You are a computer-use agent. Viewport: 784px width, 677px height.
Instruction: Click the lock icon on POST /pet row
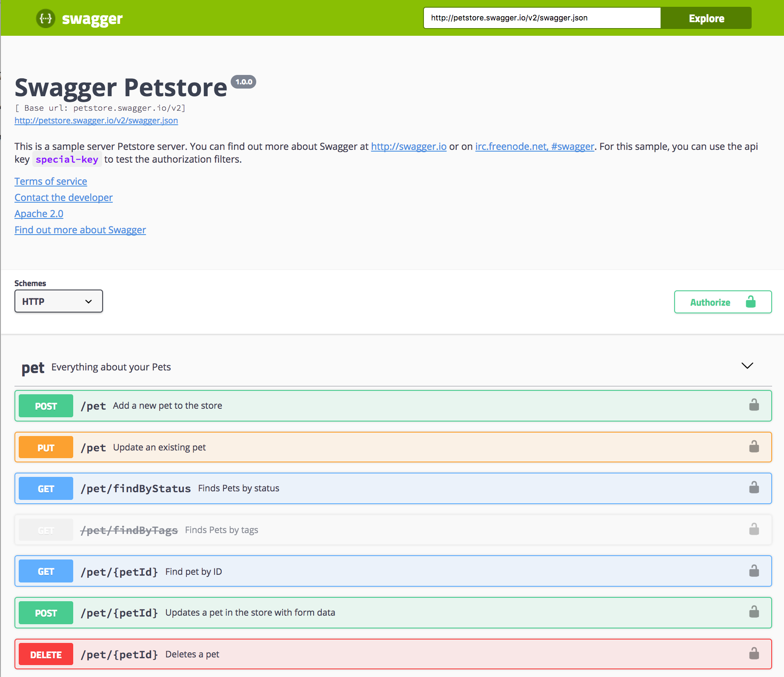[x=754, y=404]
